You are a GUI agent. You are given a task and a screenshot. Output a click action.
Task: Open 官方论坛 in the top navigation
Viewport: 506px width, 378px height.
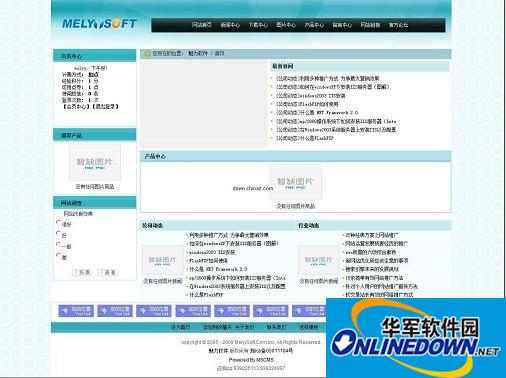pyautogui.click(x=398, y=25)
